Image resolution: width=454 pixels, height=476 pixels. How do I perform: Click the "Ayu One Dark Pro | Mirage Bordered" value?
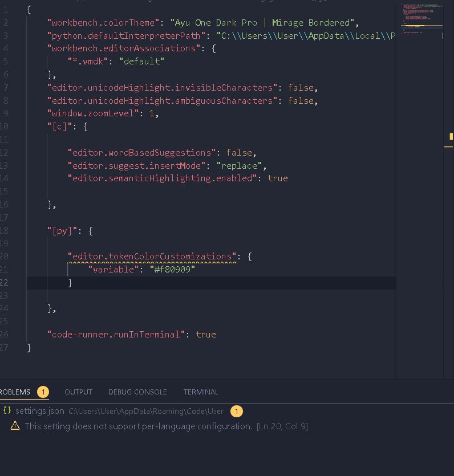pos(262,23)
